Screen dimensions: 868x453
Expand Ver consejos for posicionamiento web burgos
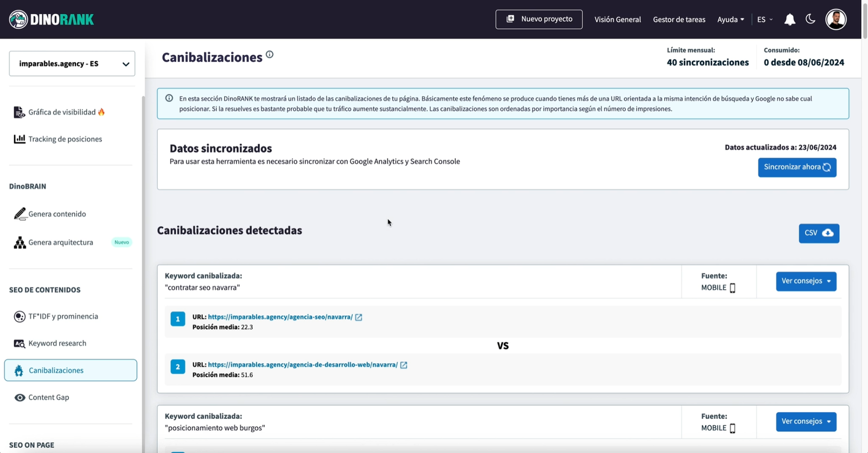(x=806, y=422)
